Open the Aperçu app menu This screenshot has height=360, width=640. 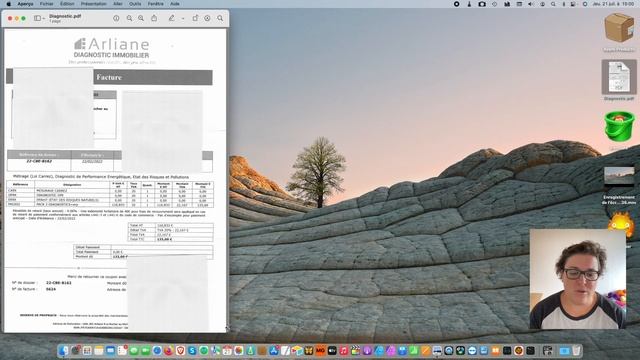25,4
